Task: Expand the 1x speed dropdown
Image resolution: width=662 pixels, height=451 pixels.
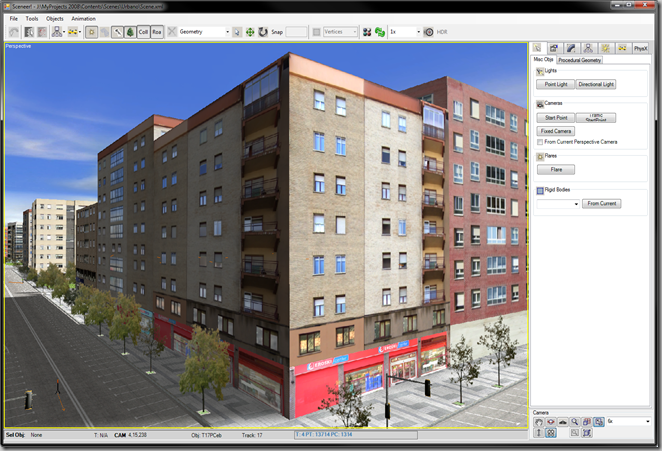Action: coord(405,32)
